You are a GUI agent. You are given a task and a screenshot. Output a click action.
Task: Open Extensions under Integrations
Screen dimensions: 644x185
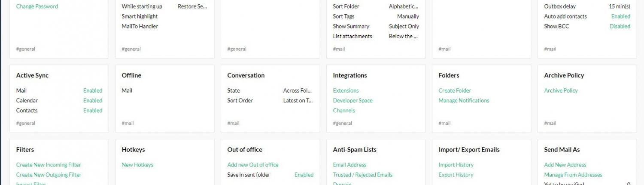click(x=346, y=91)
